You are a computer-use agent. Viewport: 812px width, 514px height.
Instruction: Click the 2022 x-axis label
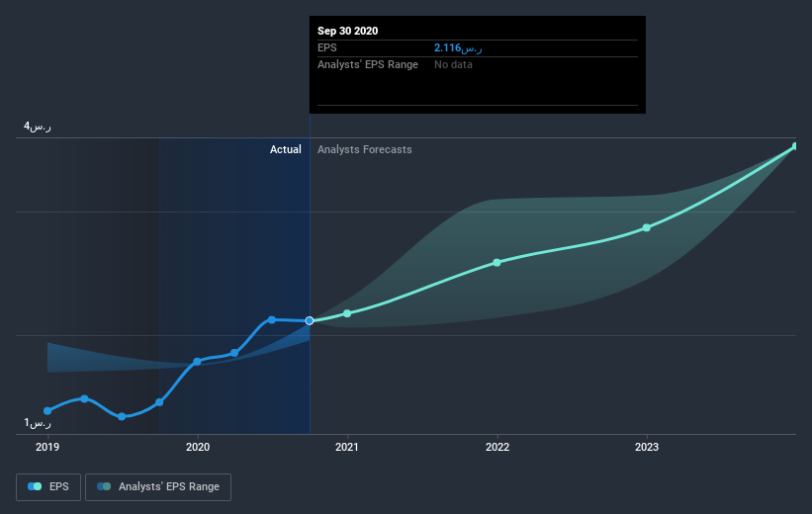pos(497,447)
